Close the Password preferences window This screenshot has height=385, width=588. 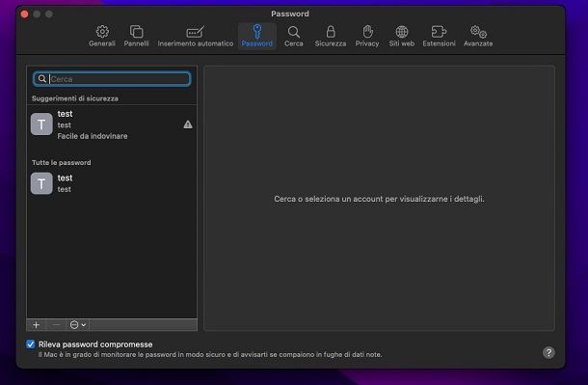click(25, 14)
